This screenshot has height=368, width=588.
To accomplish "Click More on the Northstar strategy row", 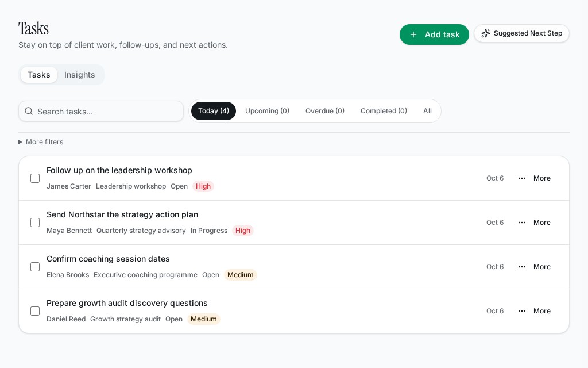I will pos(542,223).
